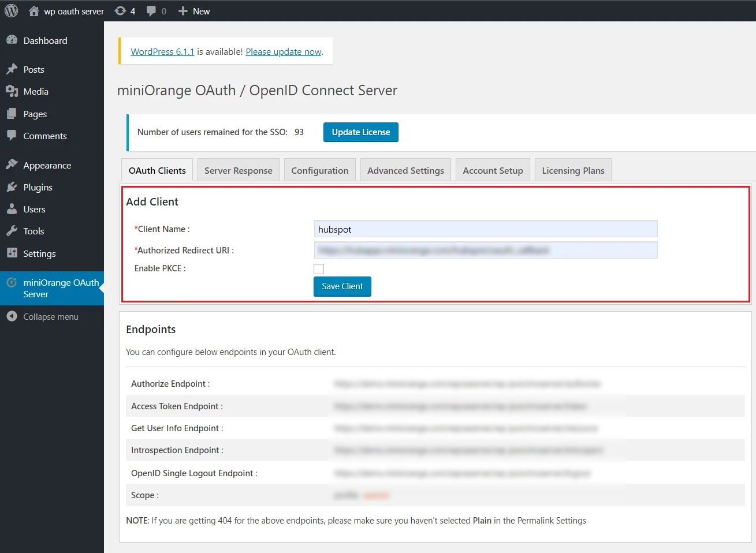Click the Tools wrench icon

(12, 231)
